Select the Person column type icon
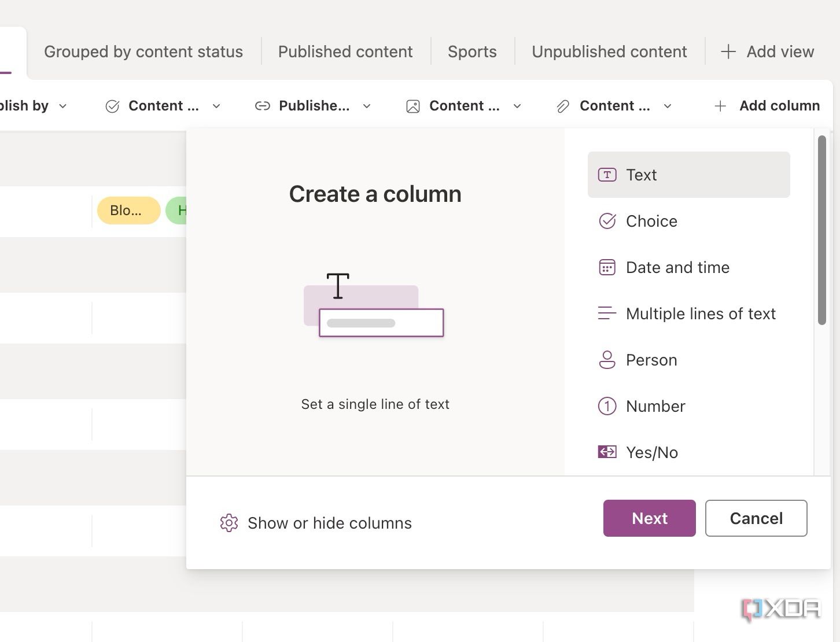The width and height of the screenshot is (840, 642). coord(607,360)
